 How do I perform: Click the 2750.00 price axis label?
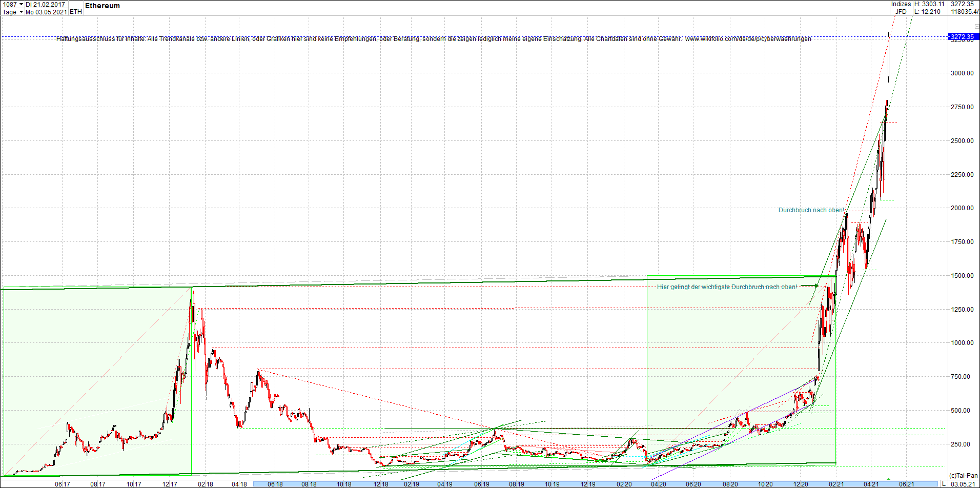[x=963, y=107]
